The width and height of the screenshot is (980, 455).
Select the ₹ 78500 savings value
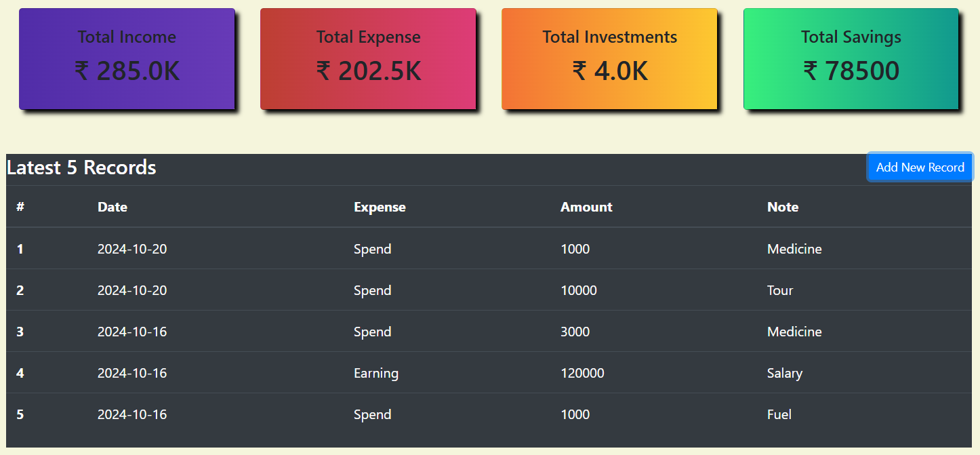coord(851,71)
